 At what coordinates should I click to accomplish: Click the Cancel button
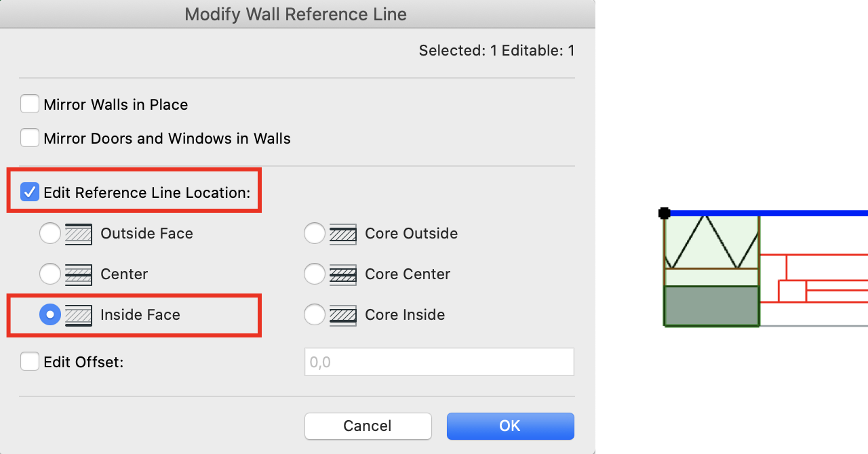tap(368, 426)
